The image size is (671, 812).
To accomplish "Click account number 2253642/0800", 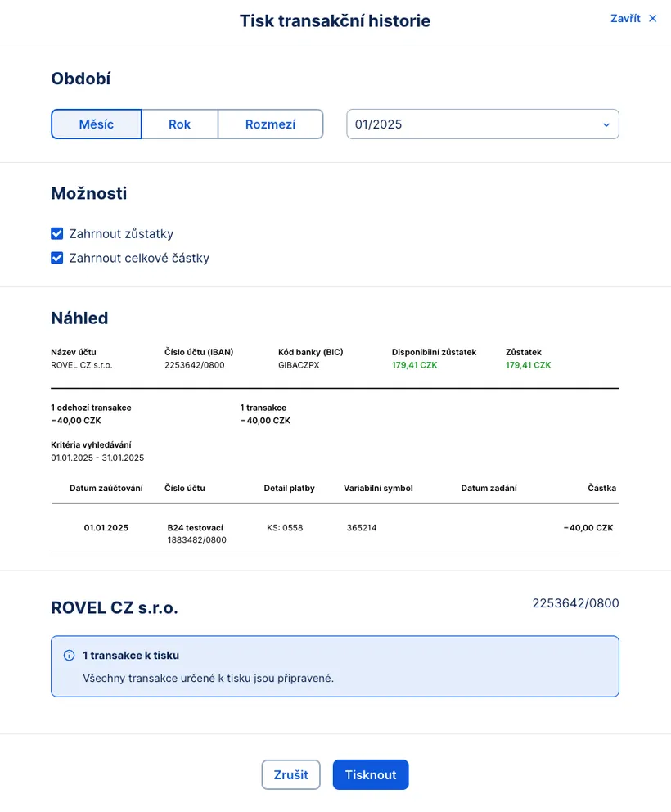I will coord(575,603).
